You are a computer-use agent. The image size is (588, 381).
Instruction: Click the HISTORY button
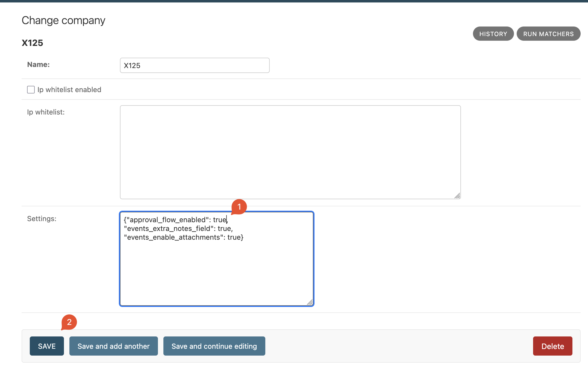493,34
